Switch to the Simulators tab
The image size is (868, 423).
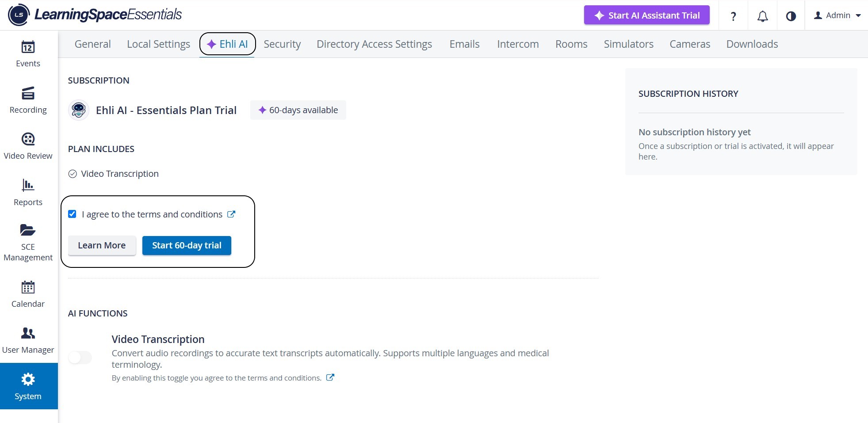point(628,44)
